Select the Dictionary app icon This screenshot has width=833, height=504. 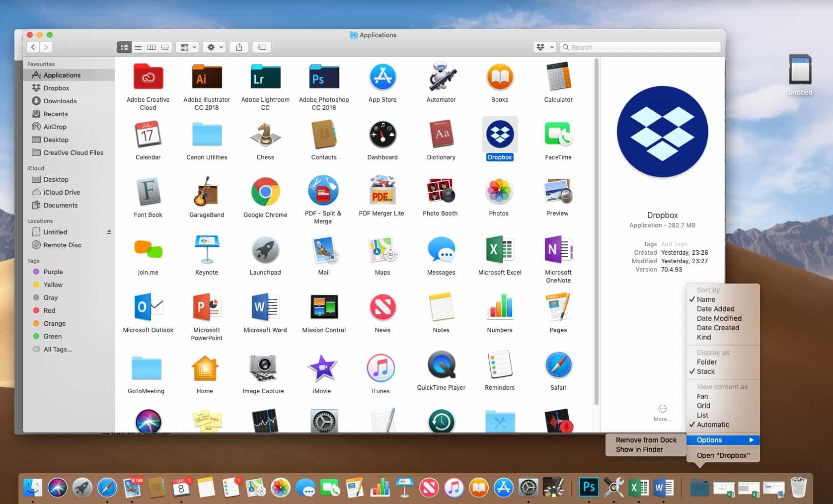(x=441, y=135)
